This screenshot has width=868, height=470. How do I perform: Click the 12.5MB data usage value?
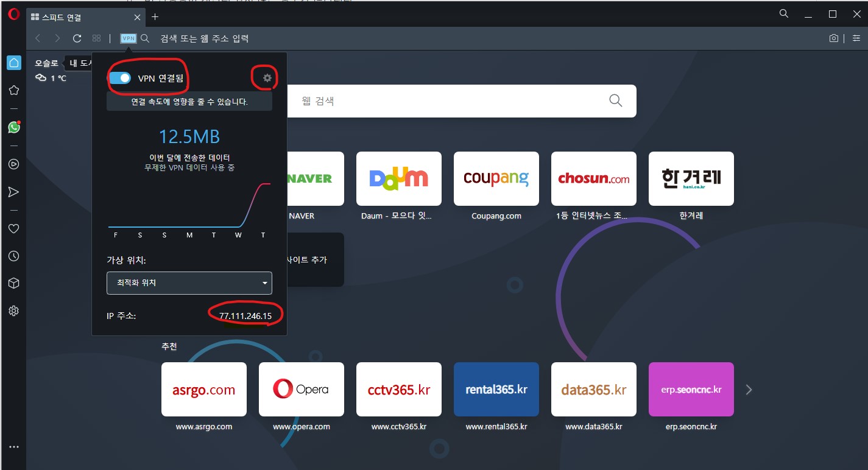pos(189,136)
